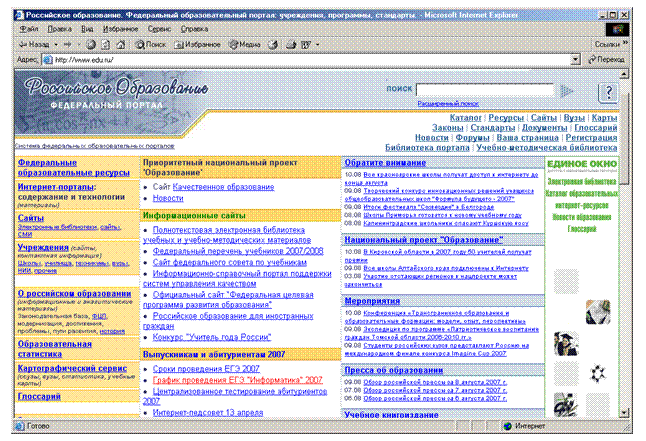Refresh the page with the Refresh icon

coord(106,45)
